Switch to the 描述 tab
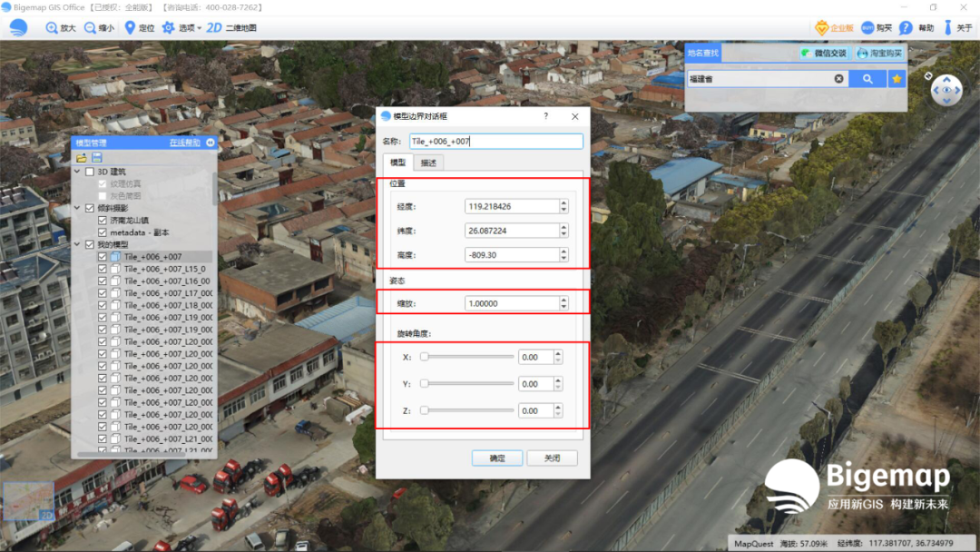 428,163
